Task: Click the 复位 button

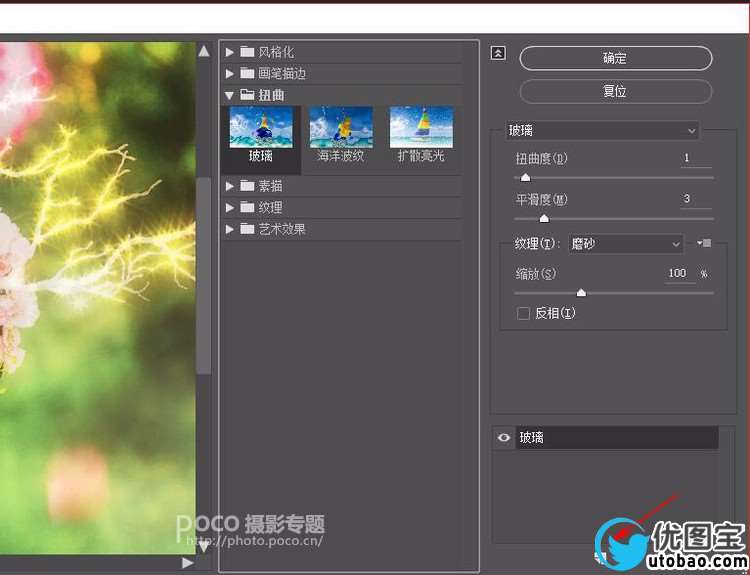Action: click(x=616, y=91)
